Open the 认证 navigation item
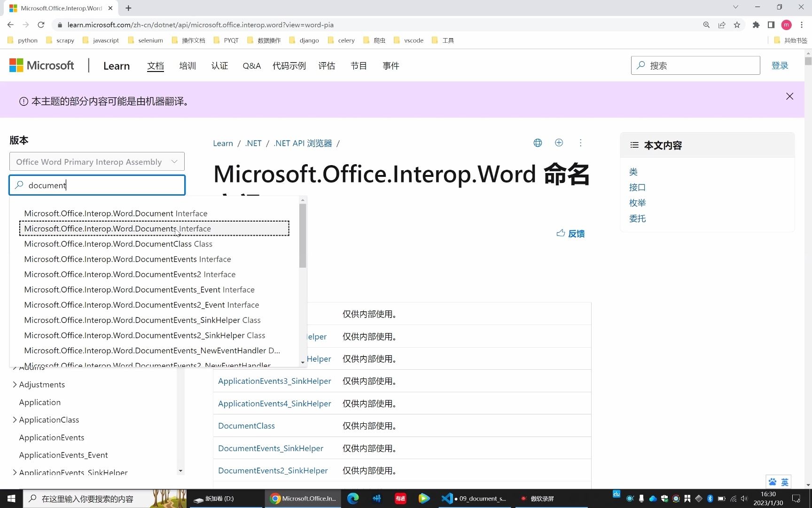The height and width of the screenshot is (508, 812). (x=219, y=66)
